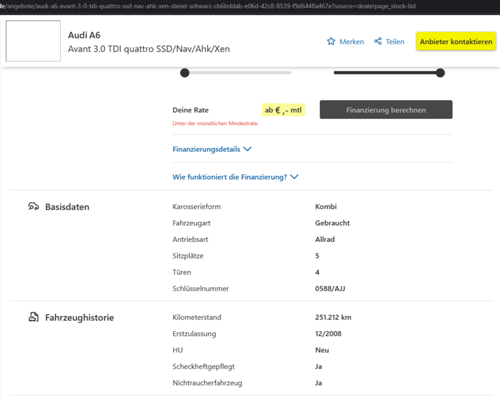Click the vehicle thumbnail image placeholder
This screenshot has height=399, width=500.
tap(33, 41)
